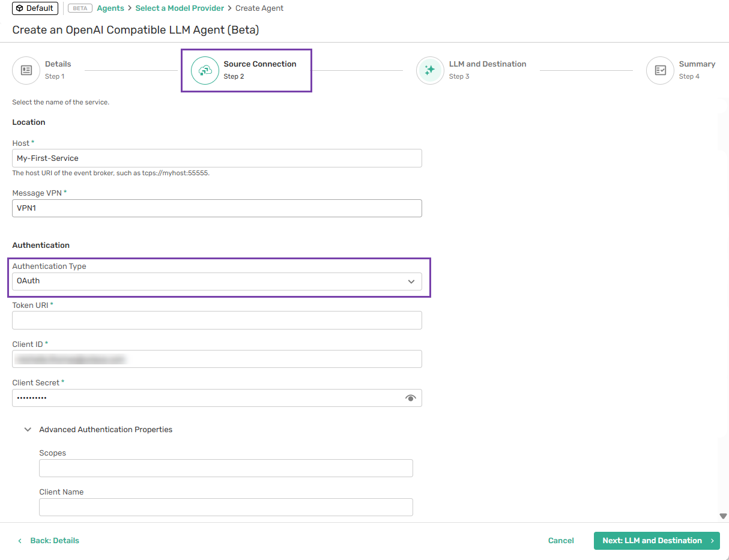
Task: Click the Source Connection cloud icon
Action: (205, 70)
